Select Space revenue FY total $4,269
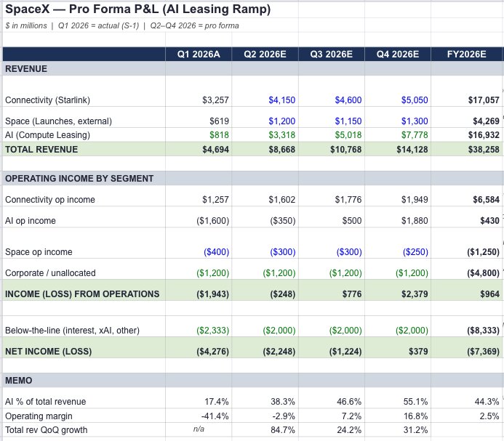 486,121
